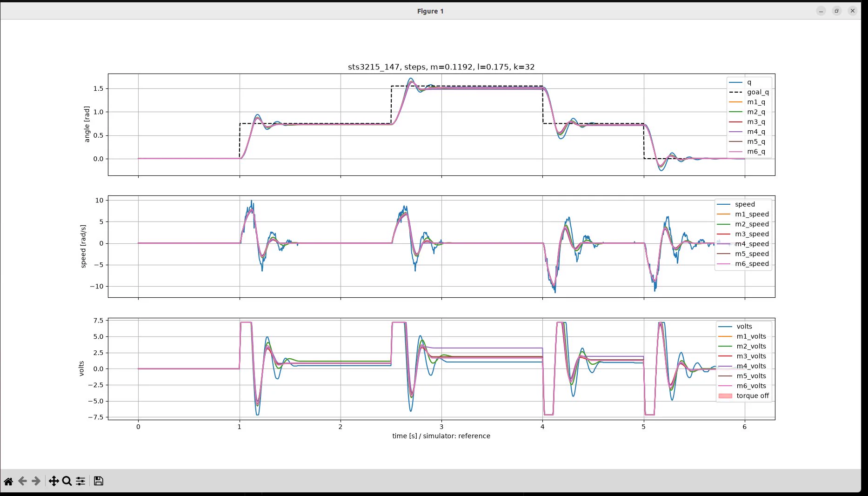Click the plot title 'sts3215_147, steps, m=0.1192, l=0.175, k=32'
Image resolution: width=868 pixels, height=496 pixels.
pos(441,67)
